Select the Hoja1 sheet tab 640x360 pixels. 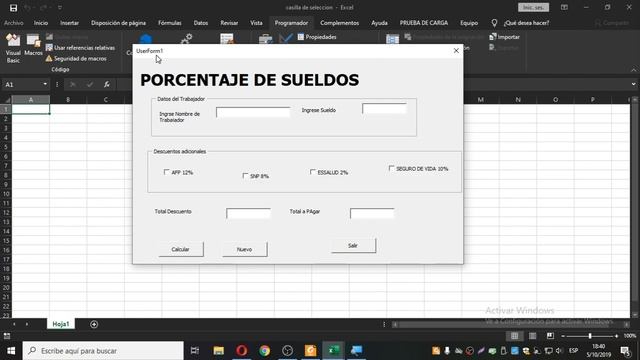click(x=61, y=324)
